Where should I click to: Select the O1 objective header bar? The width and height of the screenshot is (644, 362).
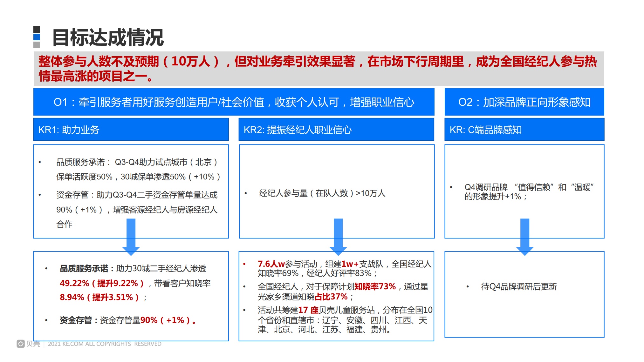pos(234,102)
